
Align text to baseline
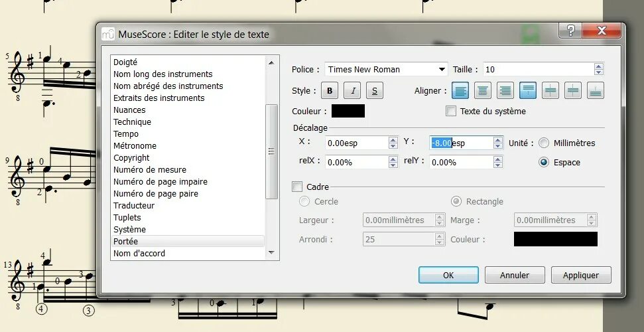click(573, 90)
